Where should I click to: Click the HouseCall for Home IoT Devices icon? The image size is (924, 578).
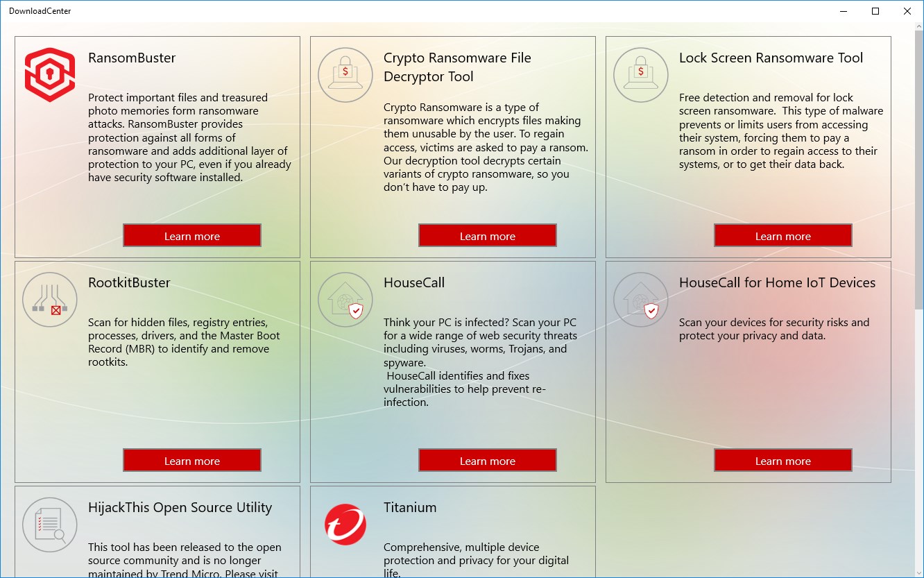click(641, 300)
